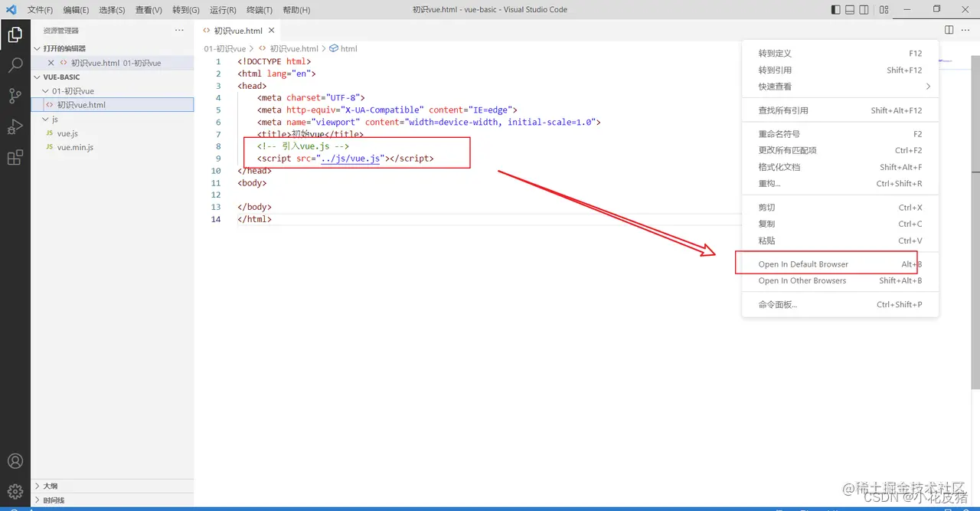Screen dimensions: 980x511
Task: Open the 文件(F) menu
Action: coord(40,10)
